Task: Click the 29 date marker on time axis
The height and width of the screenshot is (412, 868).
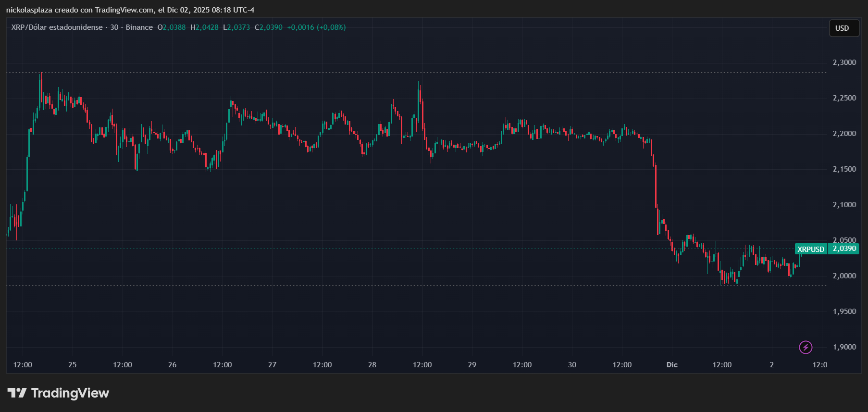Action: click(x=472, y=365)
